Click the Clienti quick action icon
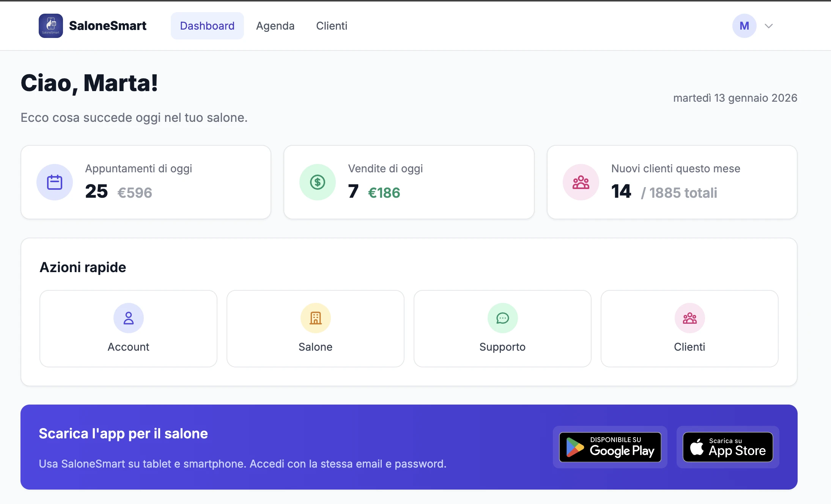Viewport: 831px width, 504px height. [689, 318]
